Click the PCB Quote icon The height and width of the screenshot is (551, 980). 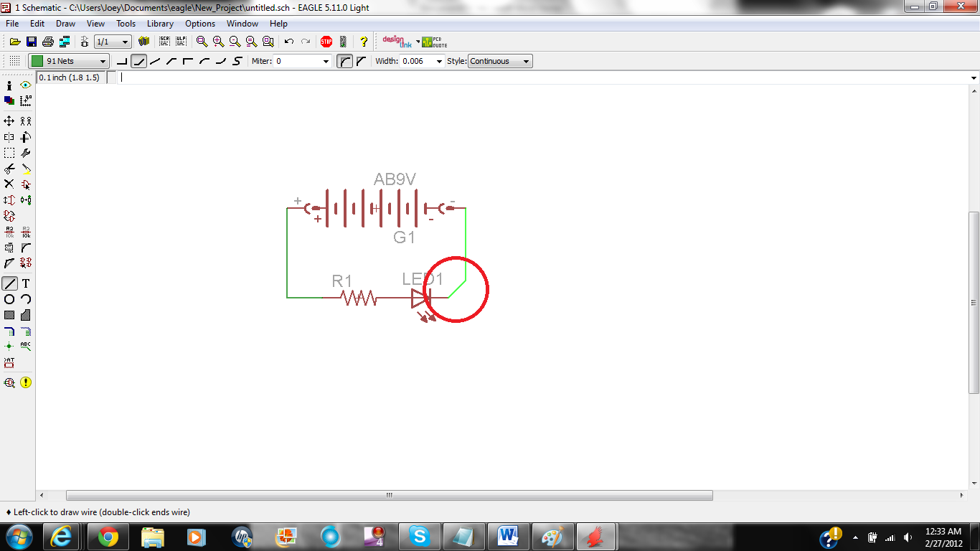[x=435, y=42]
